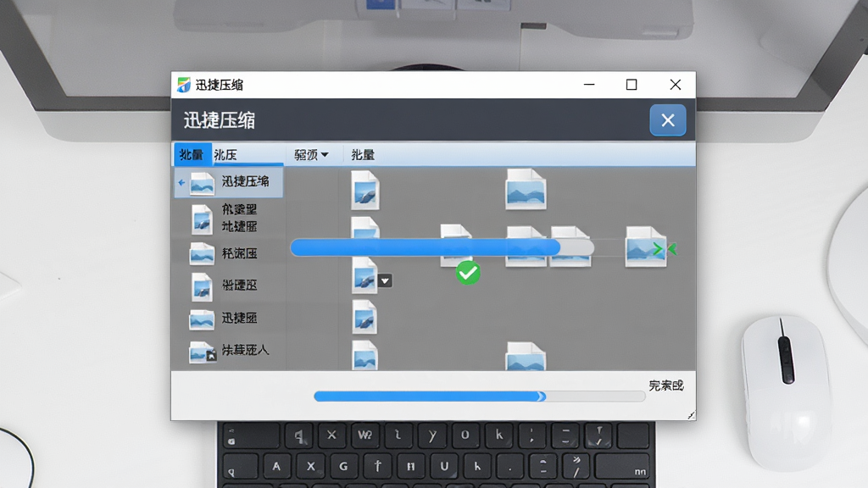Select the partly visible landscape thumbnail at grid bottom right
Image resolution: width=868 pixels, height=488 pixels.
[x=526, y=357]
